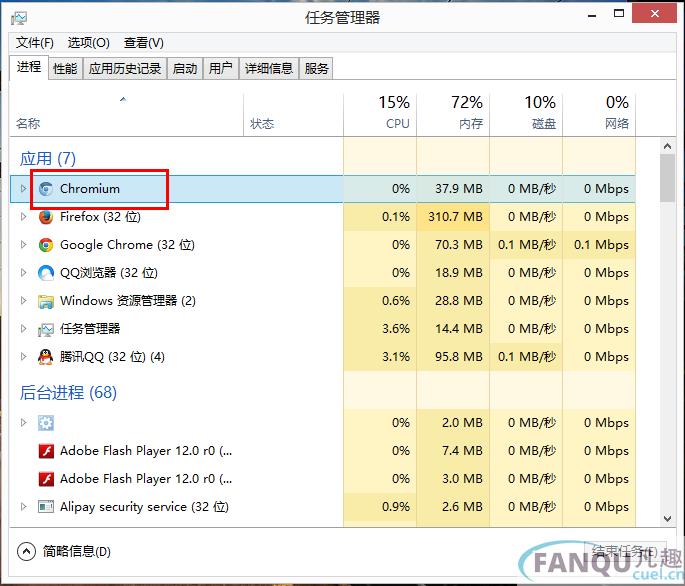
Task: Click the Google Chrome icon
Action: 46,245
